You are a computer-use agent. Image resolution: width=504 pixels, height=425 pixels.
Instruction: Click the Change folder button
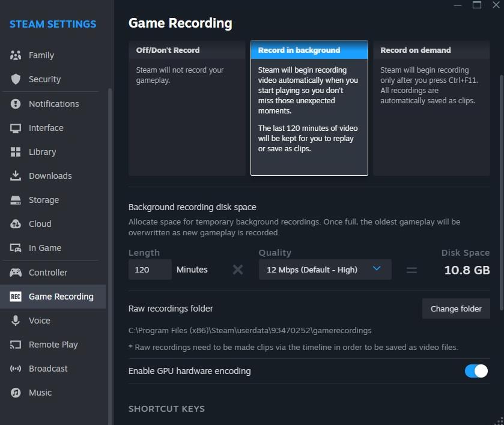tap(456, 309)
